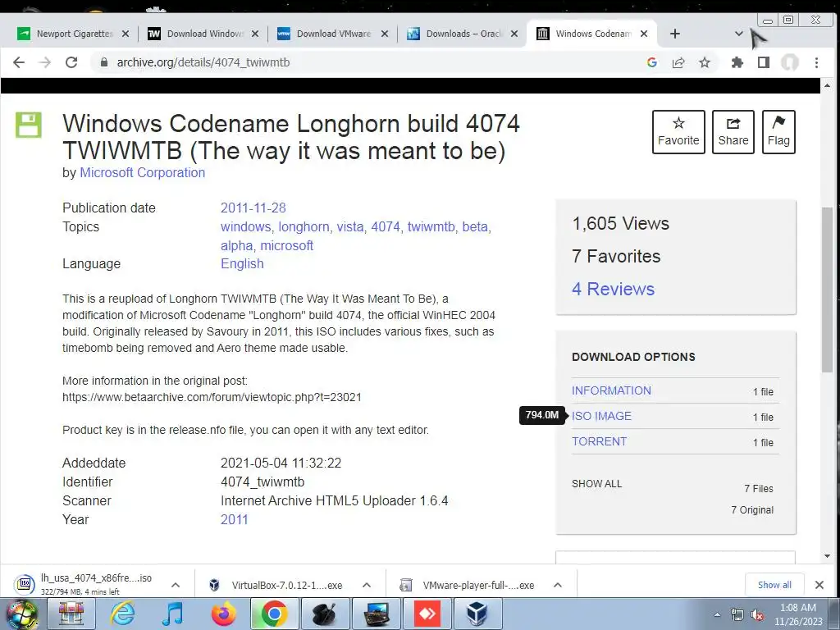The height and width of the screenshot is (630, 840).
Task: Click scrollbar down arrow
Action: (x=827, y=557)
